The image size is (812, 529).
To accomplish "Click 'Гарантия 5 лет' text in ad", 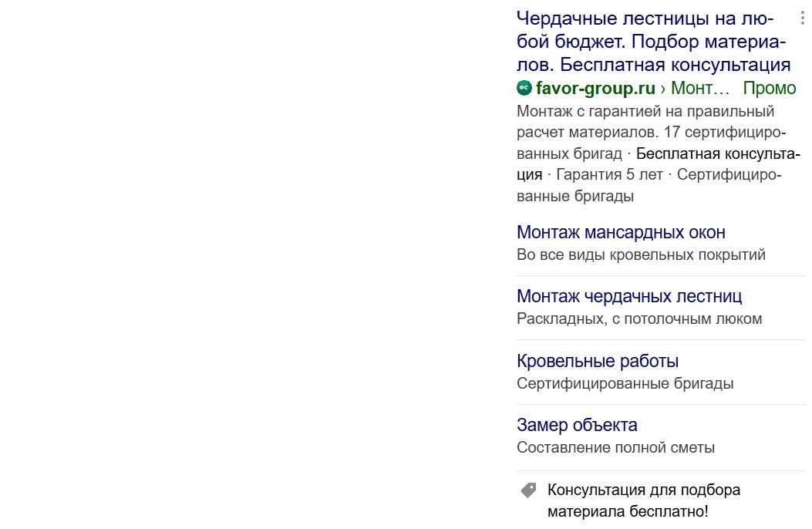I will pos(609,175).
